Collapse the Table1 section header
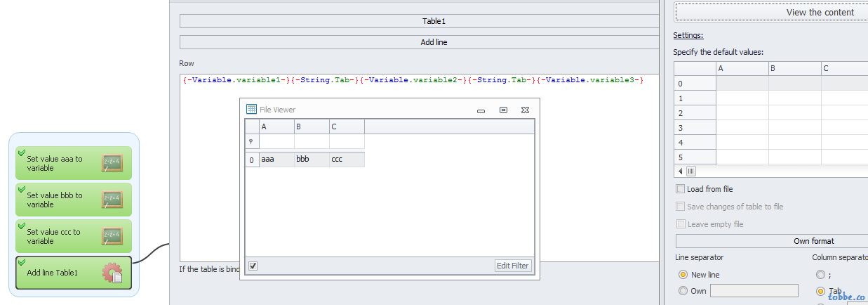 [433, 21]
